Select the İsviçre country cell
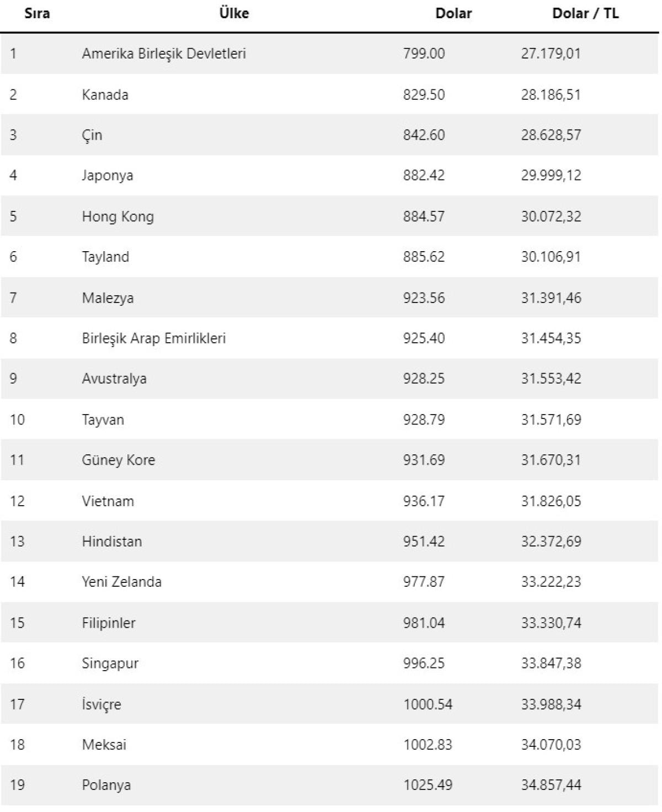The height and width of the screenshot is (812, 662). click(101, 704)
